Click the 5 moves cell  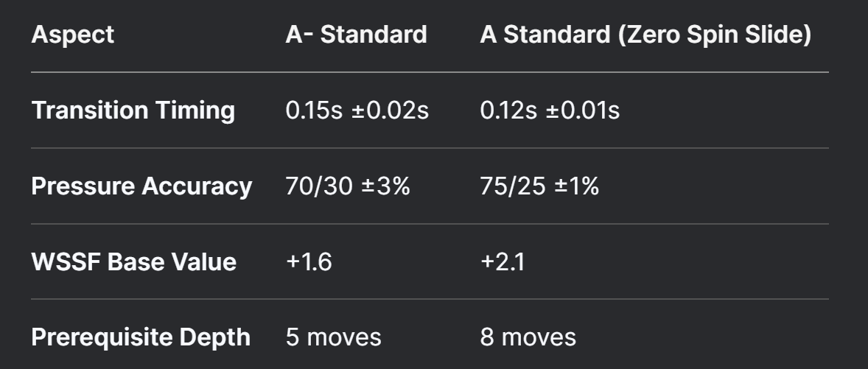pos(333,337)
